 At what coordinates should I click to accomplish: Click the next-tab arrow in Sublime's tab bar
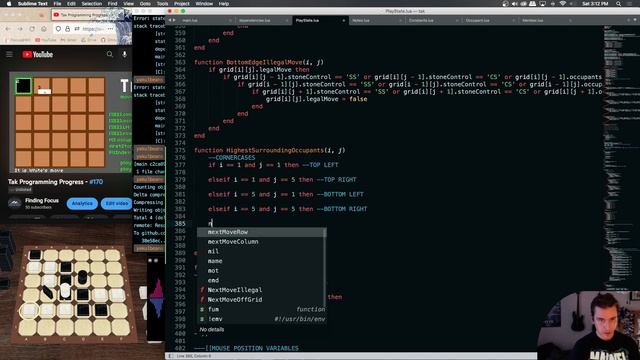pos(175,20)
